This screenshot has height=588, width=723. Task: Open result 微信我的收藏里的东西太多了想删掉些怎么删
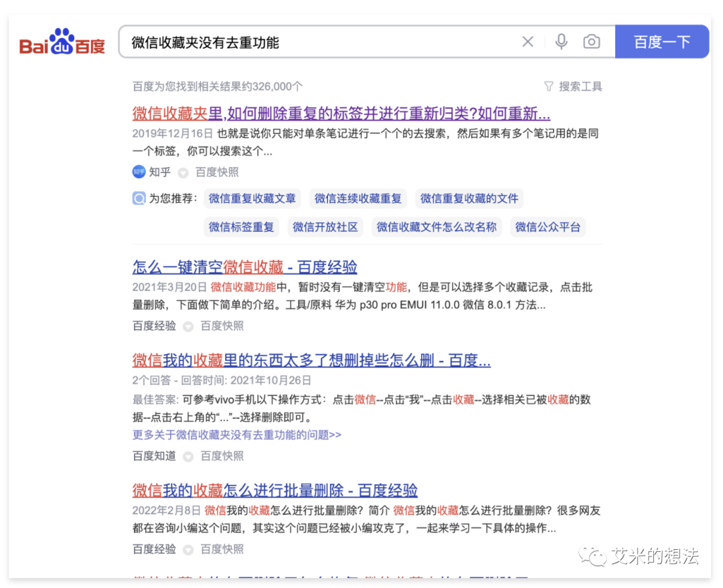pos(311,360)
